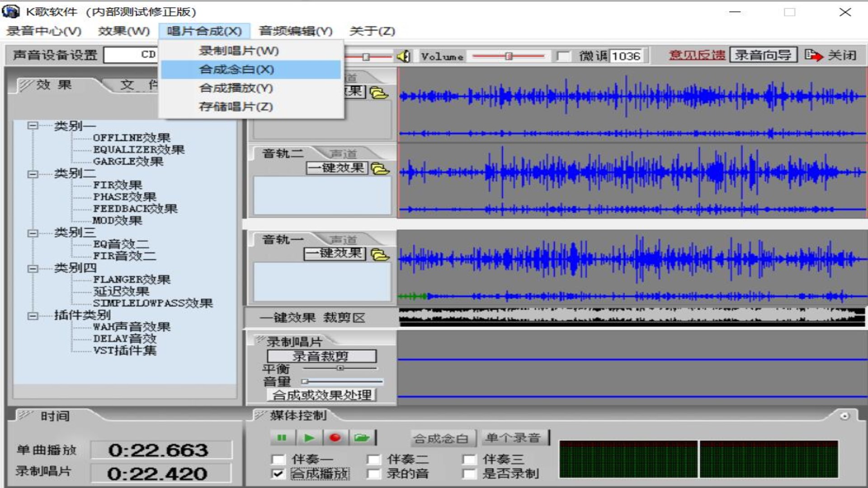Screen dimensions: 868x488
Task: Tick the 微调 checkbox
Action: pyautogui.click(x=563, y=56)
